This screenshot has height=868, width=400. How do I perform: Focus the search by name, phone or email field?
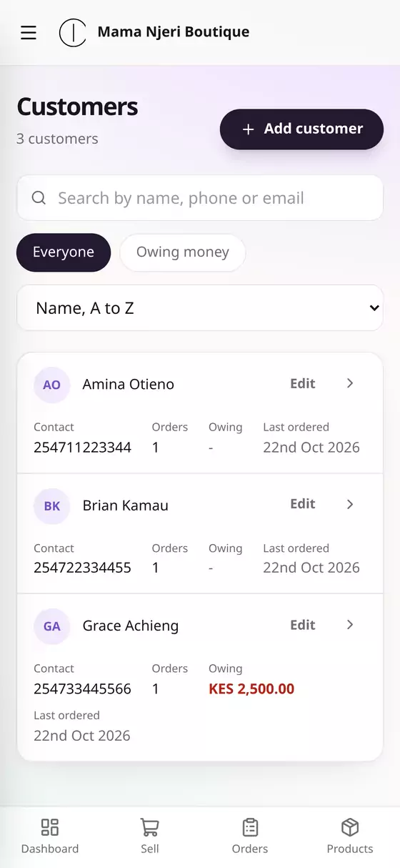click(x=200, y=198)
